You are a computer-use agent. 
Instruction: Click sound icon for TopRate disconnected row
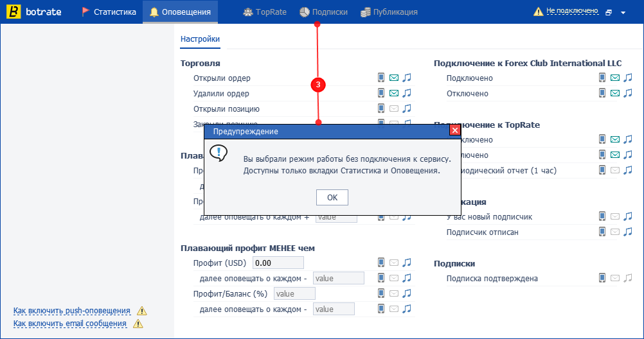628,155
